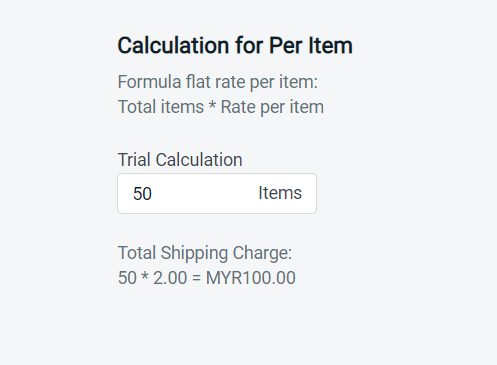Click the phrase 'Total items' in the formula
Viewport: 497px width, 365px height.
tap(161, 107)
